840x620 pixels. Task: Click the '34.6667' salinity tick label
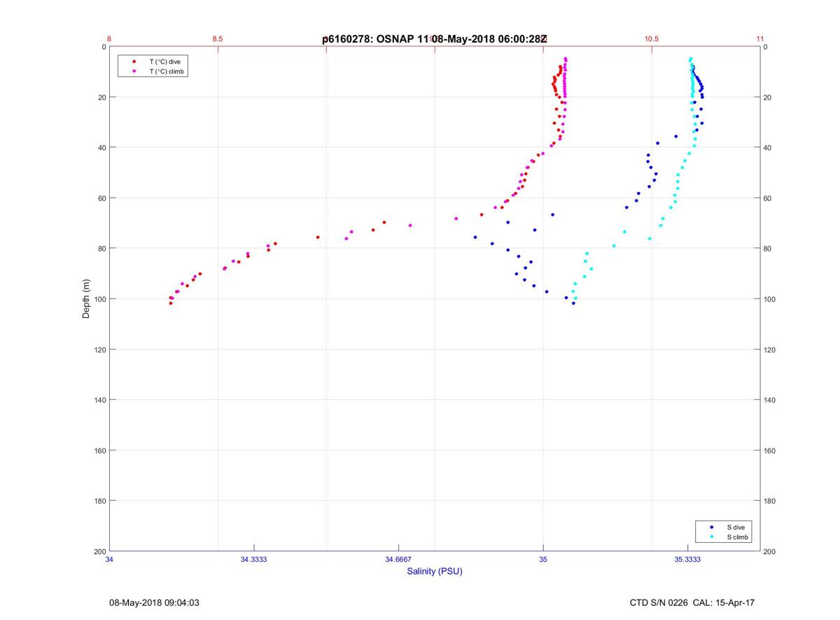[x=398, y=559]
